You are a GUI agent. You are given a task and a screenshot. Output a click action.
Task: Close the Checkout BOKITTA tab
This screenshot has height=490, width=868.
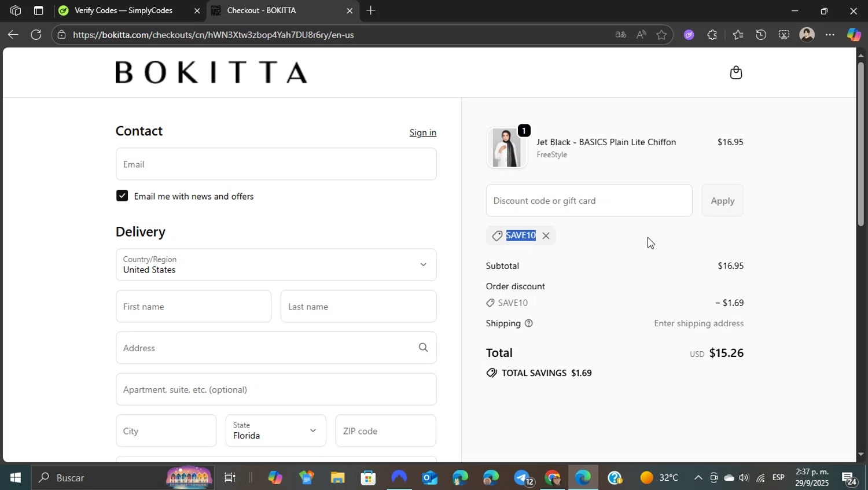pyautogui.click(x=350, y=10)
